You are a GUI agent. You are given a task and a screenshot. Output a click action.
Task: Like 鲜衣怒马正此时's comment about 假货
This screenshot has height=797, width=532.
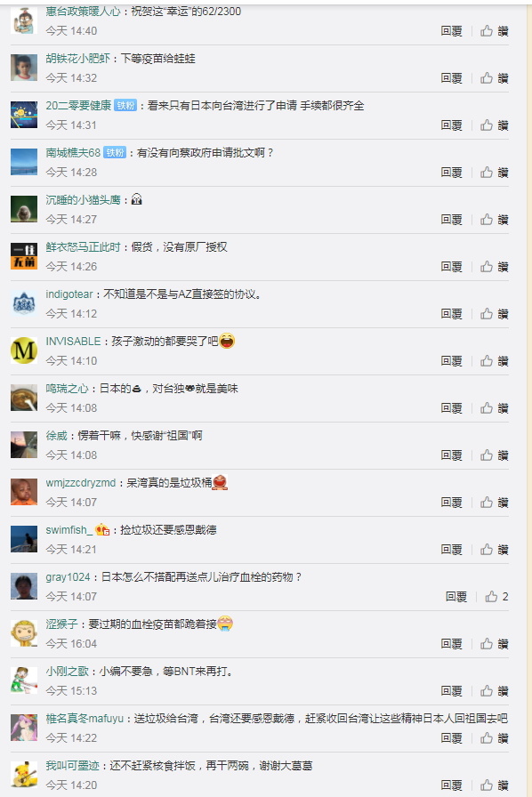[x=494, y=267]
